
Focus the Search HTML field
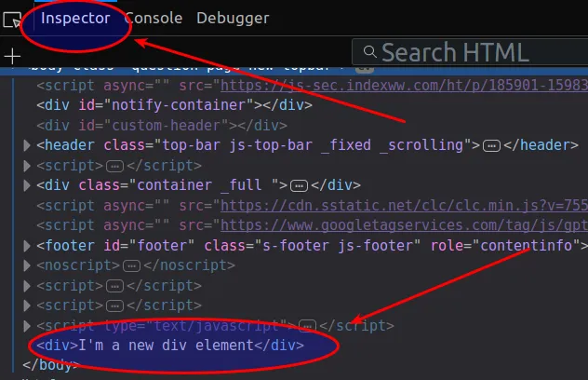tap(470, 52)
